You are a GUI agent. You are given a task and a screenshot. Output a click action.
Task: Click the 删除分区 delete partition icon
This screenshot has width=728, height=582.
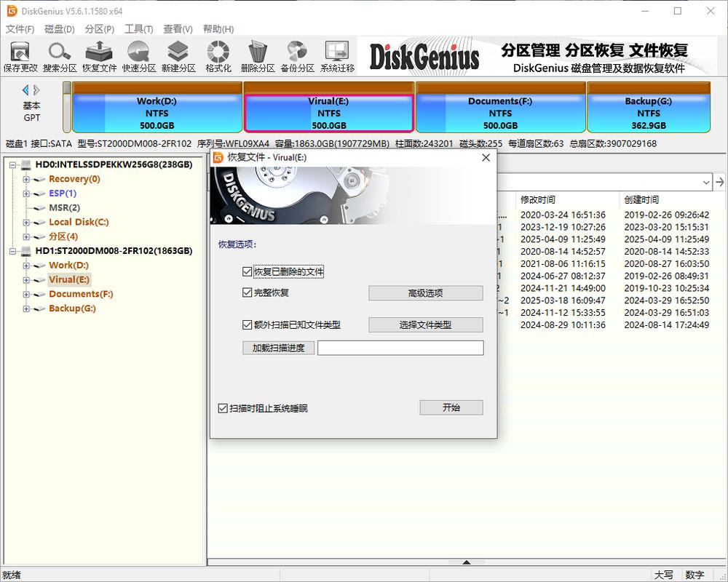256,56
